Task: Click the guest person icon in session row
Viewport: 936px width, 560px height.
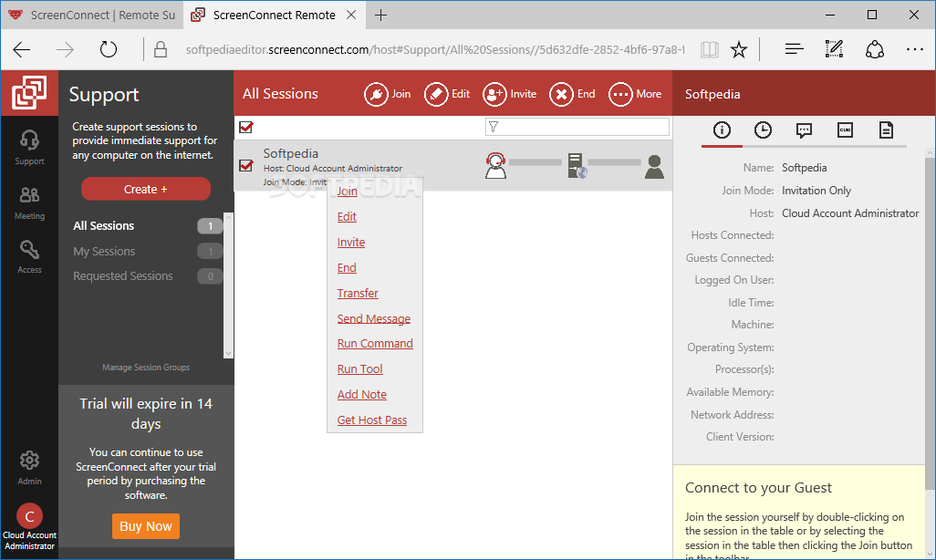Action: [x=654, y=167]
